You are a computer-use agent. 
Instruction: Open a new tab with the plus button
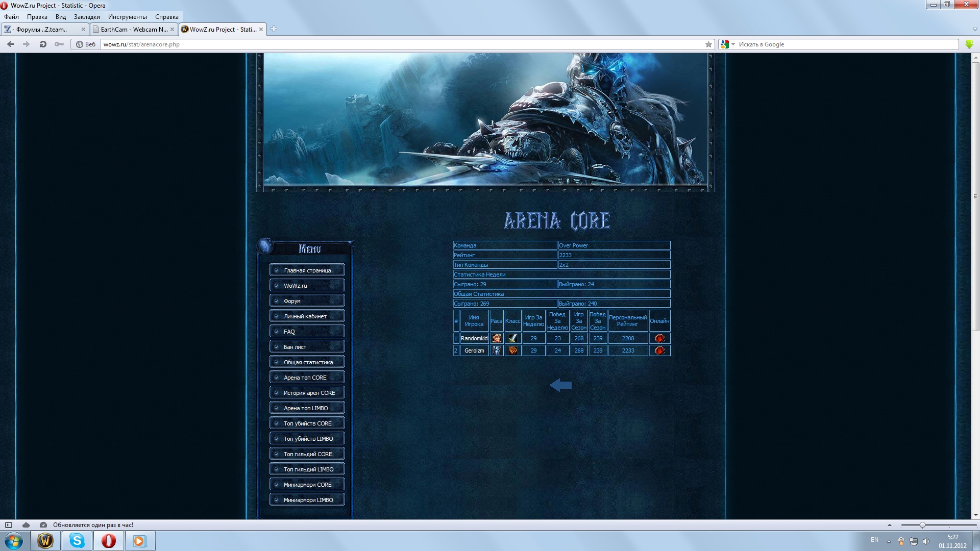pos(274,29)
